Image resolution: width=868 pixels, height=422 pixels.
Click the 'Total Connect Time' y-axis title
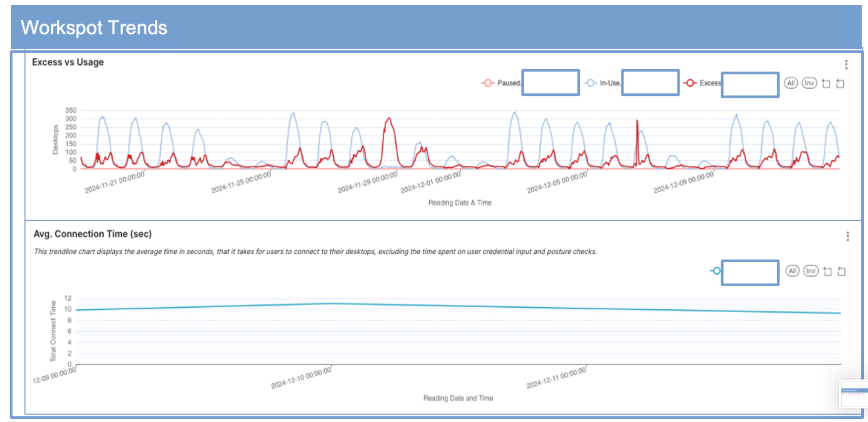(53, 331)
